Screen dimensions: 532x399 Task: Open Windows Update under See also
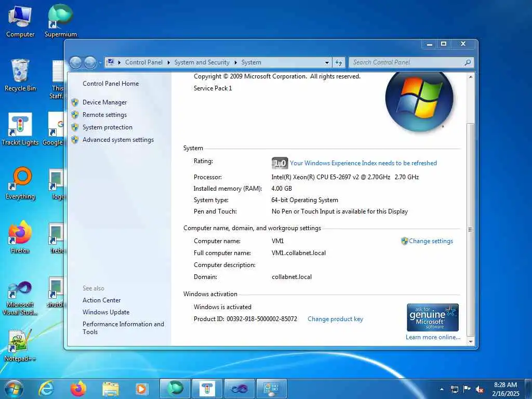pyautogui.click(x=106, y=312)
